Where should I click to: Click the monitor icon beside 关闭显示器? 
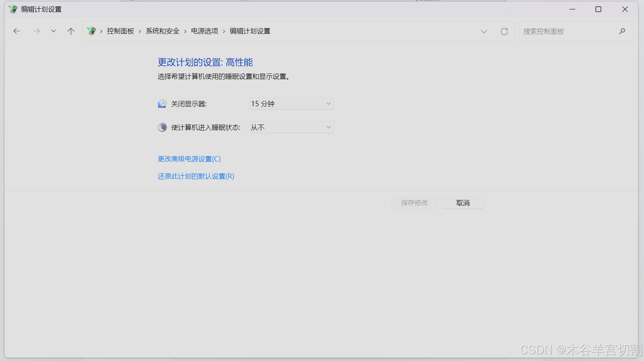162,104
